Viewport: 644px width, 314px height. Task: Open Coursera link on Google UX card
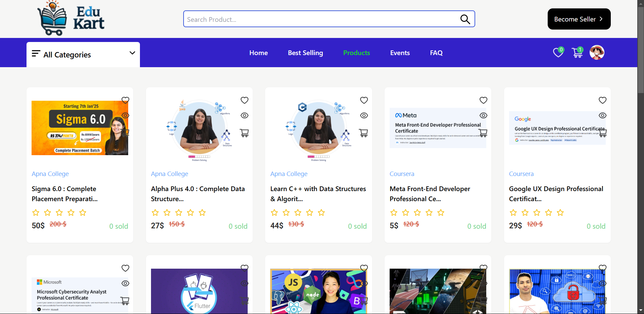[521, 174]
